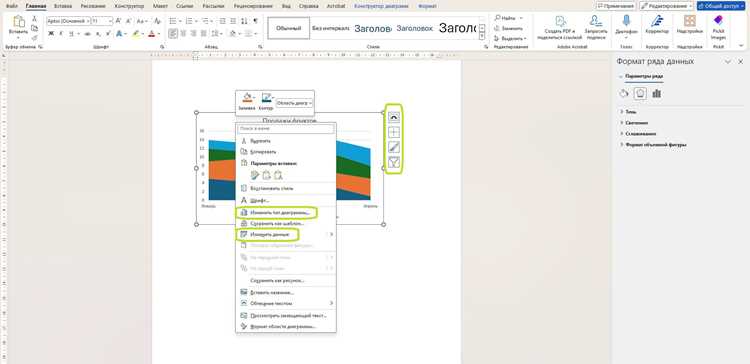Click the Clear Formatting icon
The image size is (750, 364).
coord(158,21)
